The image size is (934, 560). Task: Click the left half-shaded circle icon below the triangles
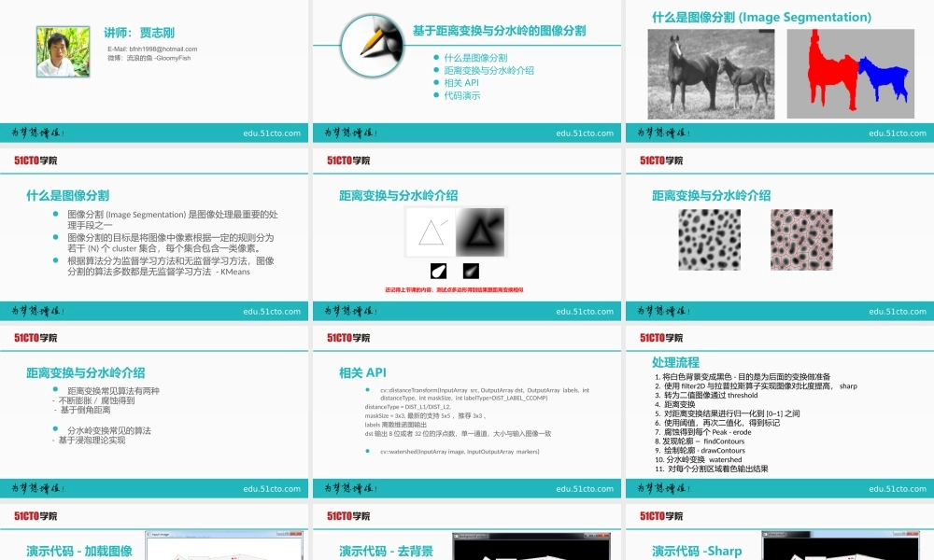[x=438, y=272]
